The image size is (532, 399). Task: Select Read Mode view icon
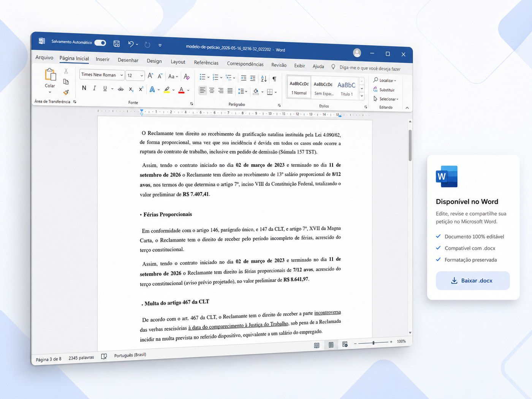click(317, 345)
